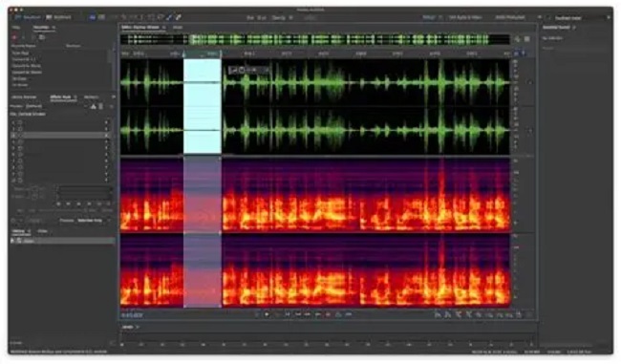
Task: Click the Stop transport button
Action: point(257,315)
